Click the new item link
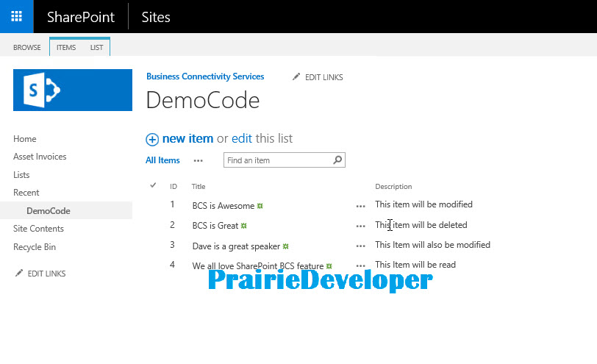This screenshot has width=597, height=364. tap(187, 138)
